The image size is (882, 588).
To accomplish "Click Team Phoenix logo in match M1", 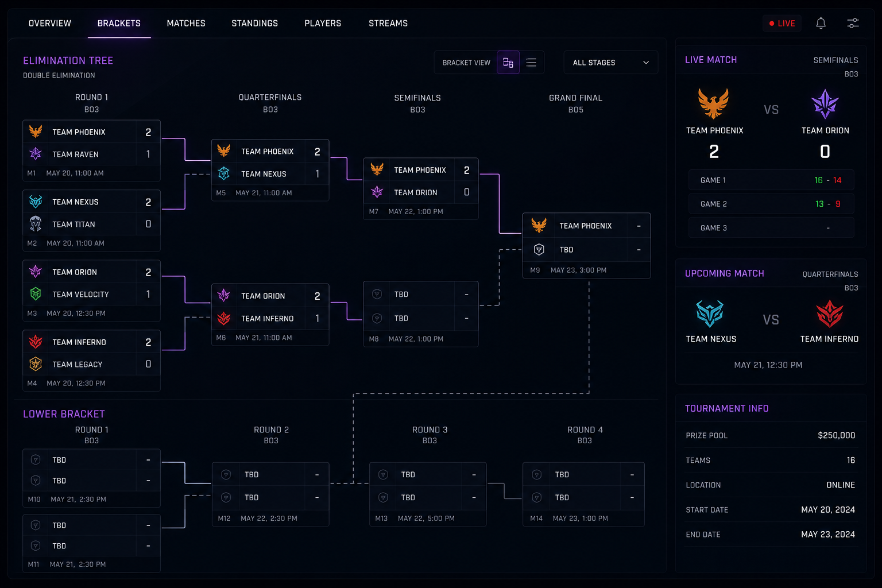I will [36, 131].
